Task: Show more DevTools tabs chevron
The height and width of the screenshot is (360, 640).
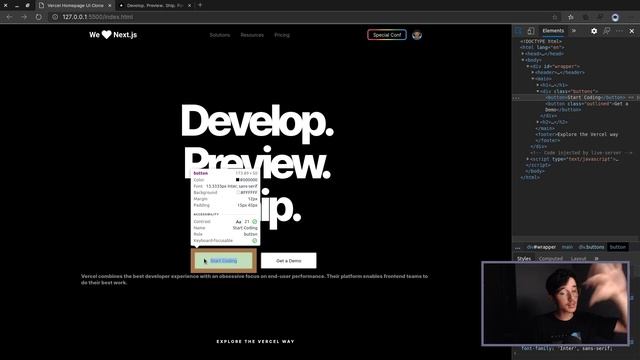Action: [x=573, y=31]
